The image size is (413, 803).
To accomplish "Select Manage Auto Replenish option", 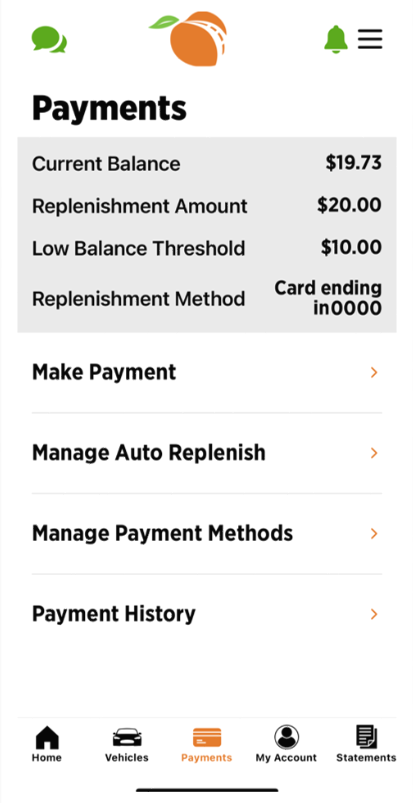I will click(x=207, y=453).
